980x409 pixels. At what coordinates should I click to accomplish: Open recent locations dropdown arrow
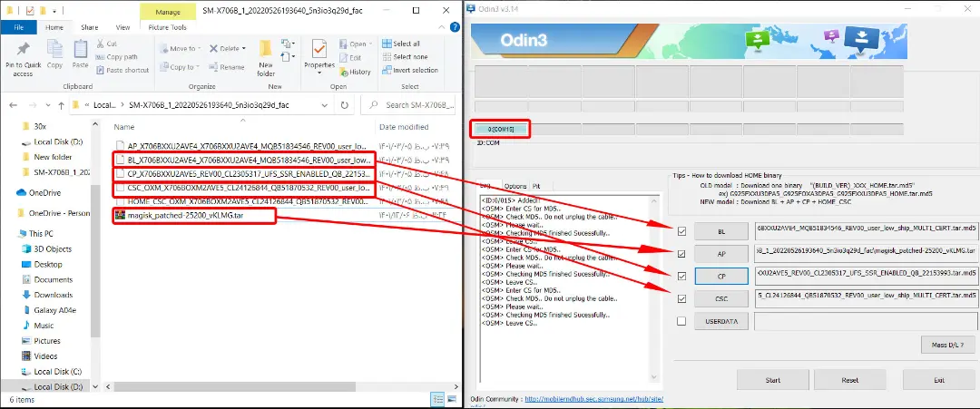[47, 105]
